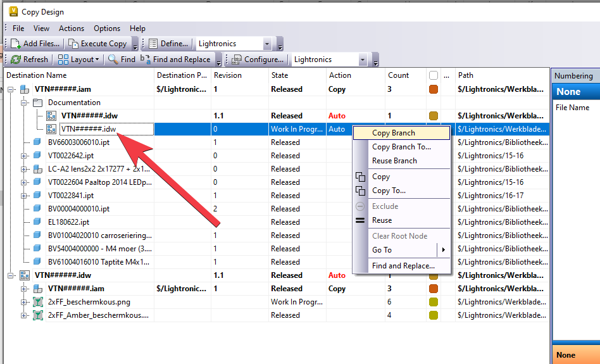Select the BV00004000010.ipt row name
This screenshot has height=364, width=600.
79,209
